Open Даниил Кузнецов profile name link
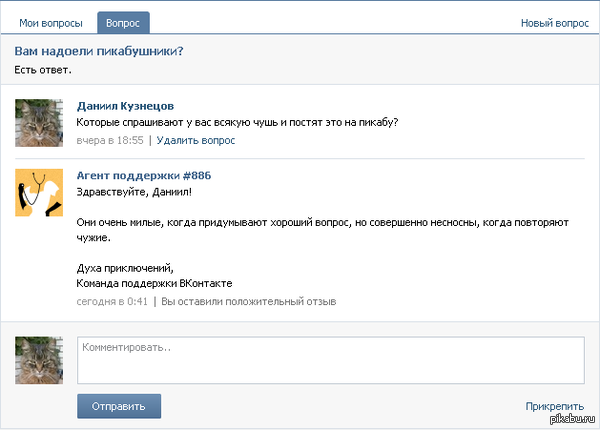This screenshot has width=600, height=430. pos(125,106)
